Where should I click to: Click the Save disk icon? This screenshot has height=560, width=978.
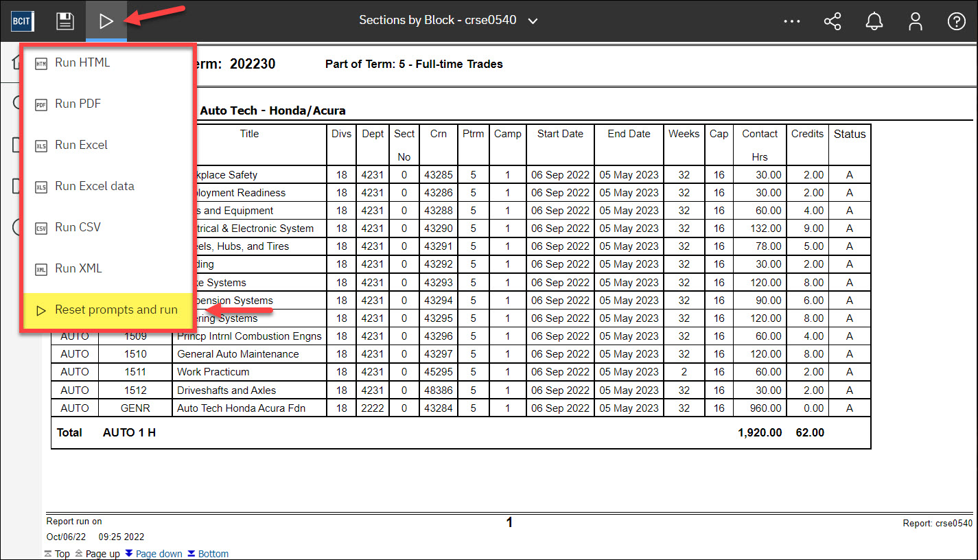coord(65,21)
